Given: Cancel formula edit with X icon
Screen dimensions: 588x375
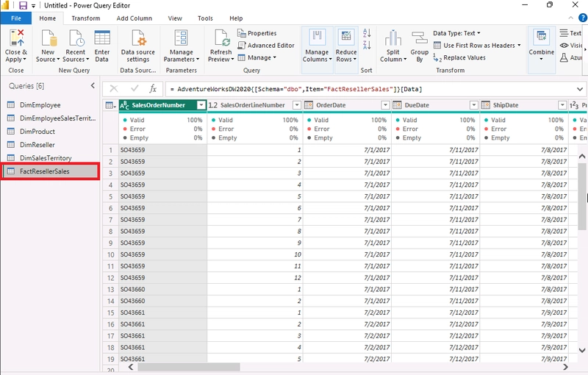Looking at the screenshot, I should point(114,89).
